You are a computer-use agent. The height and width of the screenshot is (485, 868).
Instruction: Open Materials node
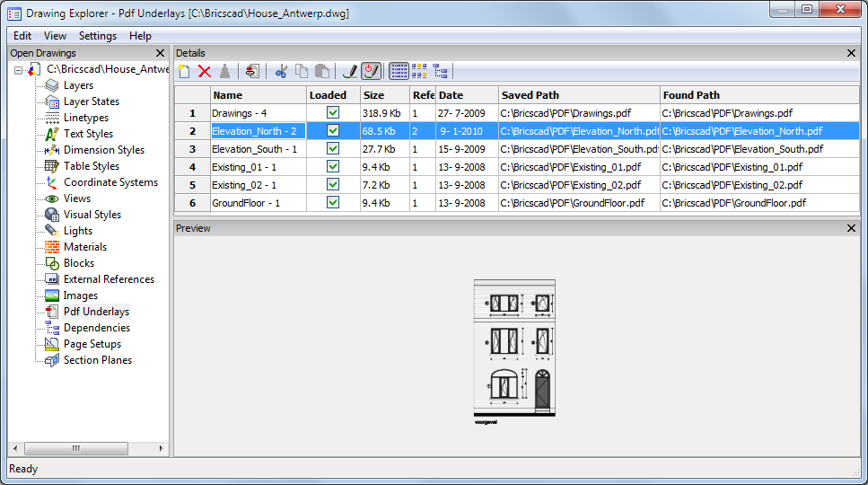point(84,246)
